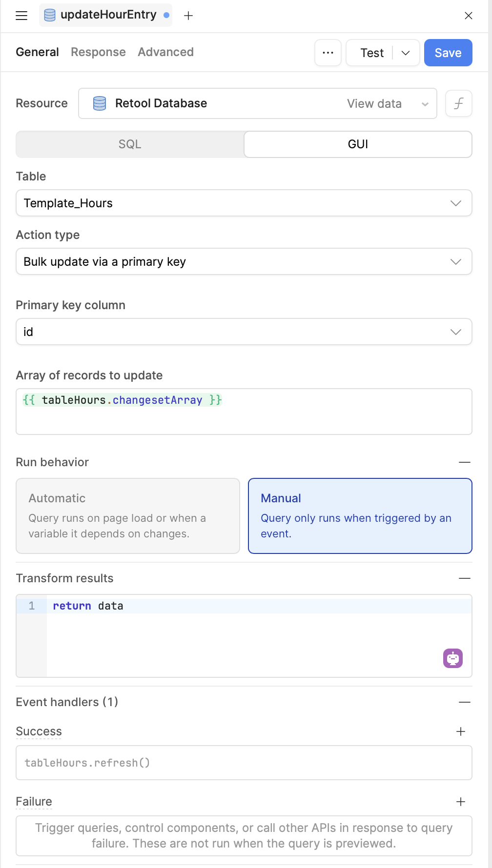Screen dimensions: 492x868
Task: Click the Test button
Action: pos(372,53)
